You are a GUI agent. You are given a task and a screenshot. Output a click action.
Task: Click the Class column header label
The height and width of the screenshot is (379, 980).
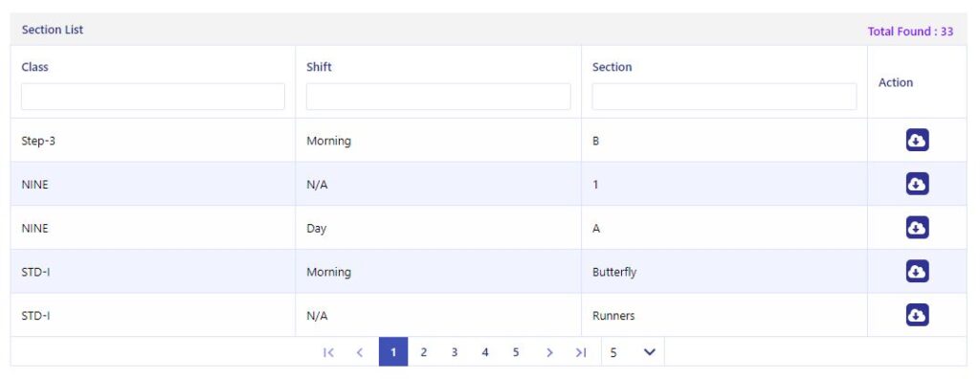click(35, 67)
